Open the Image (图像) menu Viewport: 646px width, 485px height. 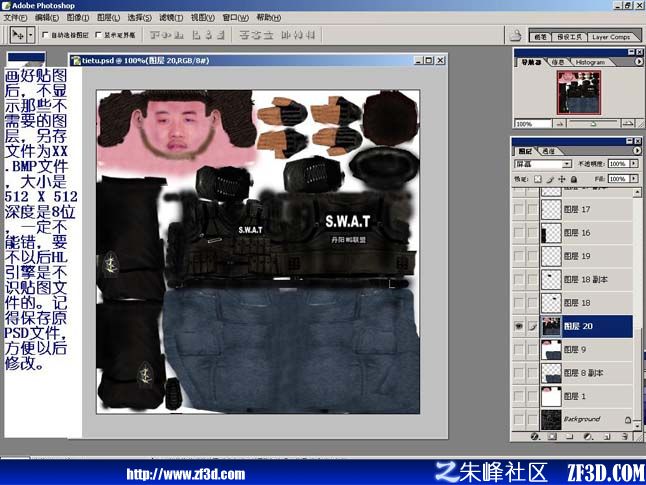point(77,18)
